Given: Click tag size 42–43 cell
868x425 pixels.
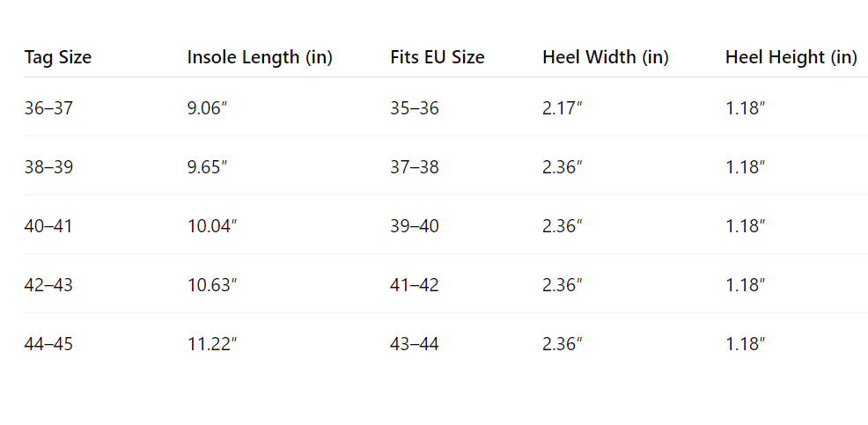Looking at the screenshot, I should pyautogui.click(x=48, y=285).
